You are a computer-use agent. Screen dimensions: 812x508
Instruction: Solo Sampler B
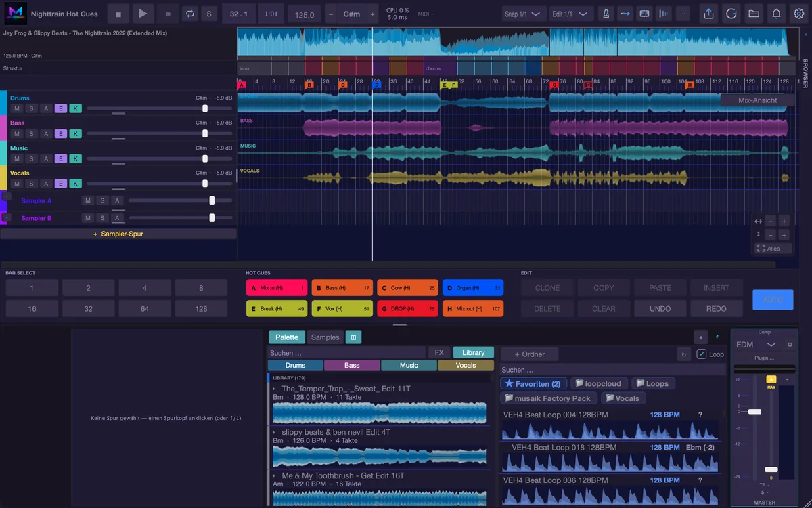[x=102, y=218]
